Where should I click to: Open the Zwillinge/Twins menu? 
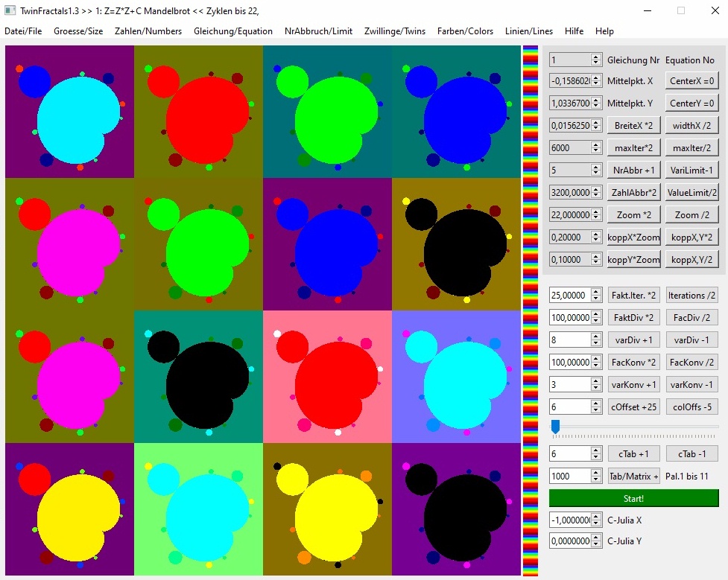[x=395, y=31]
